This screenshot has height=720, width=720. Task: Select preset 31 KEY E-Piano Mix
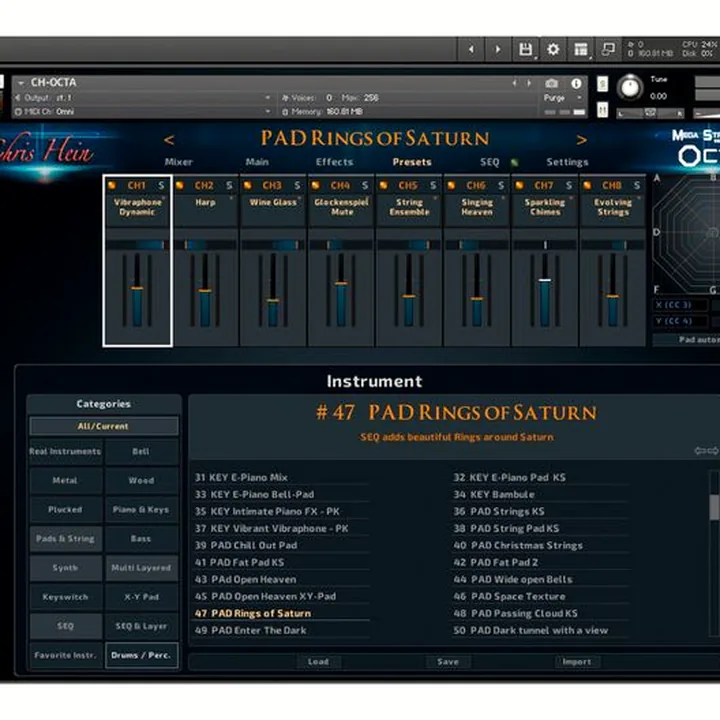[x=281, y=478]
